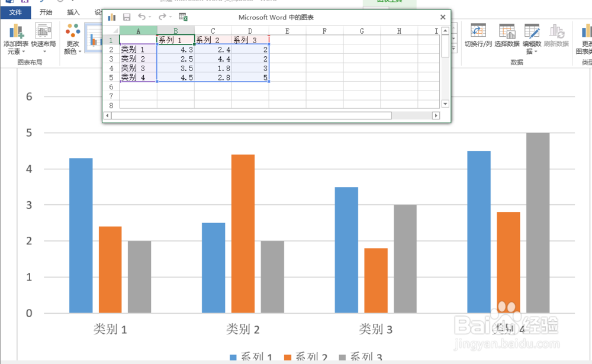Select the gray 系列 3 bar of 类别 3
The height and width of the screenshot is (364, 592).
pos(405,259)
